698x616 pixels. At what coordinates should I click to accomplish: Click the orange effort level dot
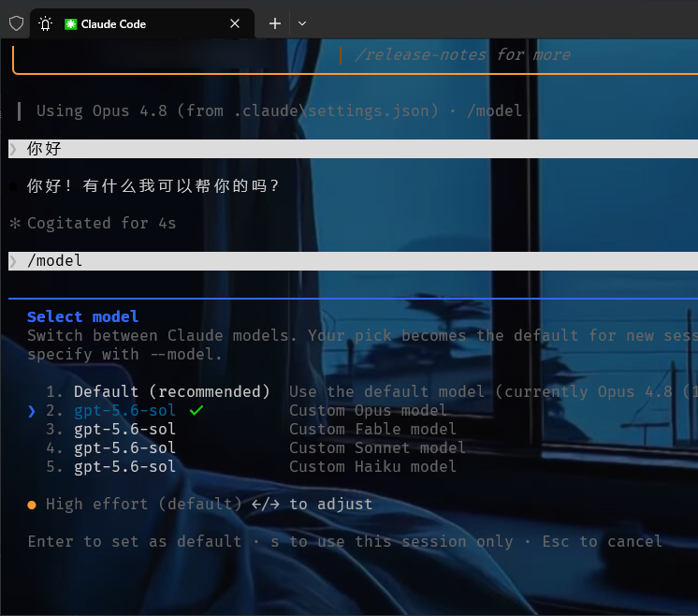(x=32, y=505)
